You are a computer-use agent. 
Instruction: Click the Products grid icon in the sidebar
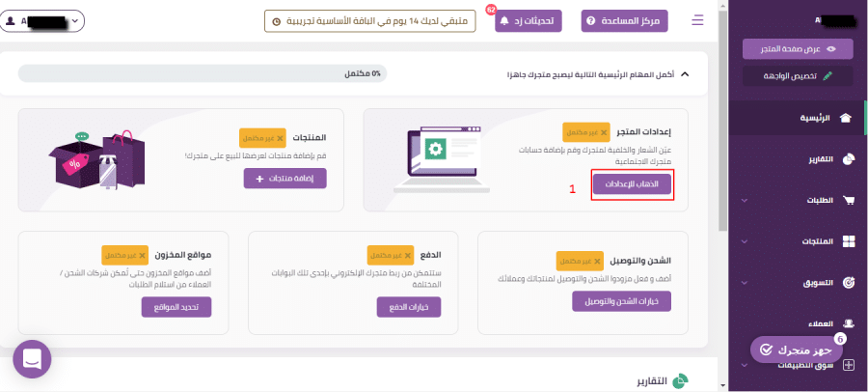(x=848, y=241)
